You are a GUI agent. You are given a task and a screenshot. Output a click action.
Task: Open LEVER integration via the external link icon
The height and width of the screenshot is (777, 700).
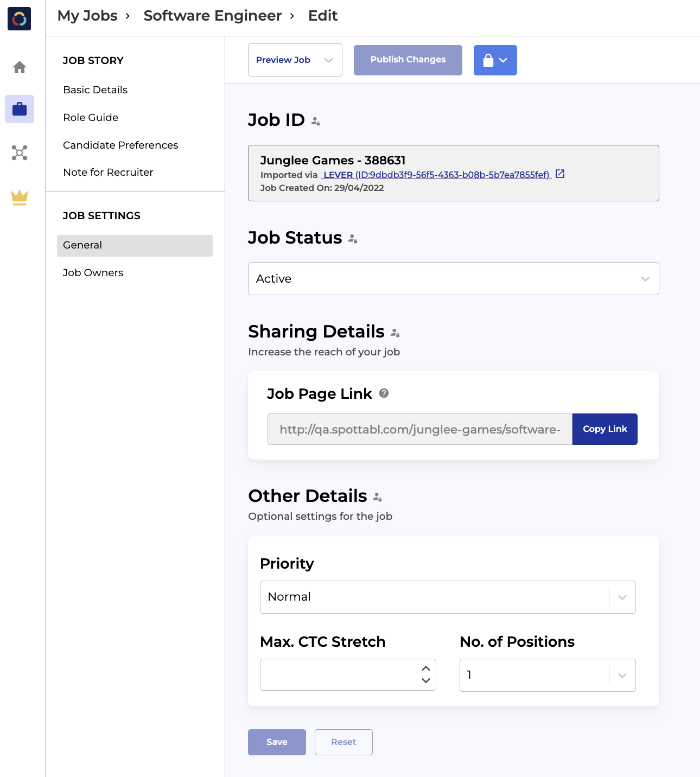[560, 174]
